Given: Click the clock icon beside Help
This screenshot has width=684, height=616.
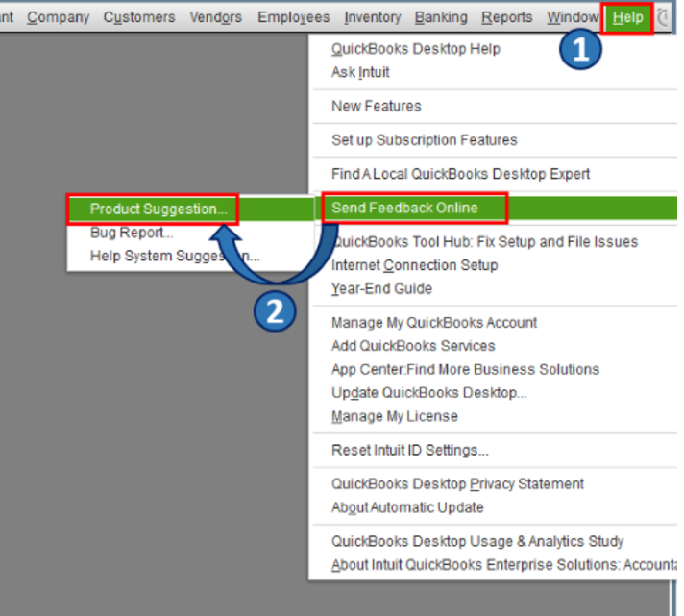Looking at the screenshot, I should tap(664, 18).
